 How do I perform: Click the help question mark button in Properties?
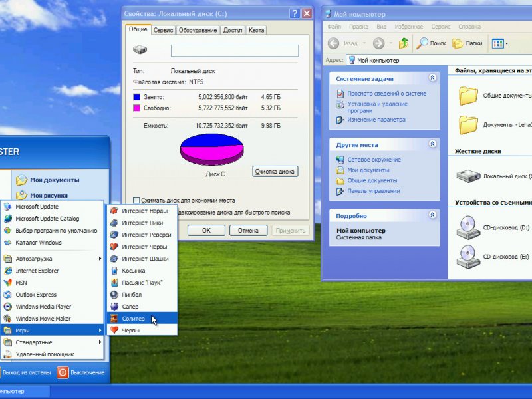(295, 13)
